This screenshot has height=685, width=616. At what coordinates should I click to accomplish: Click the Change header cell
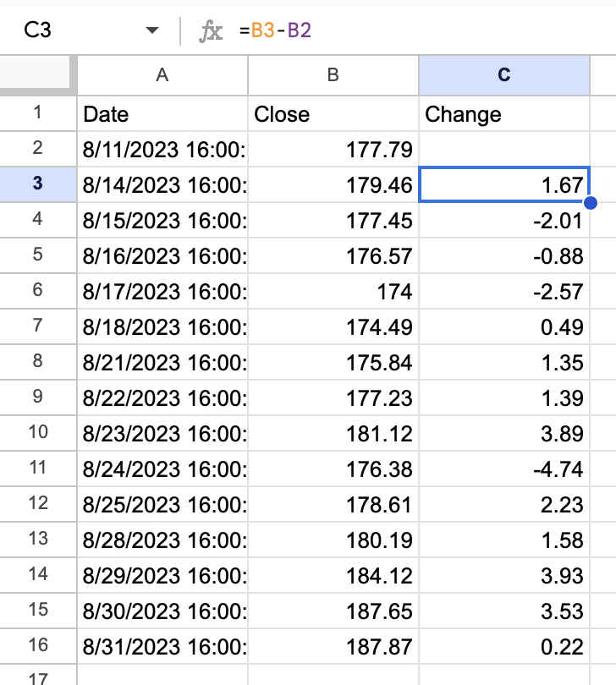point(504,113)
